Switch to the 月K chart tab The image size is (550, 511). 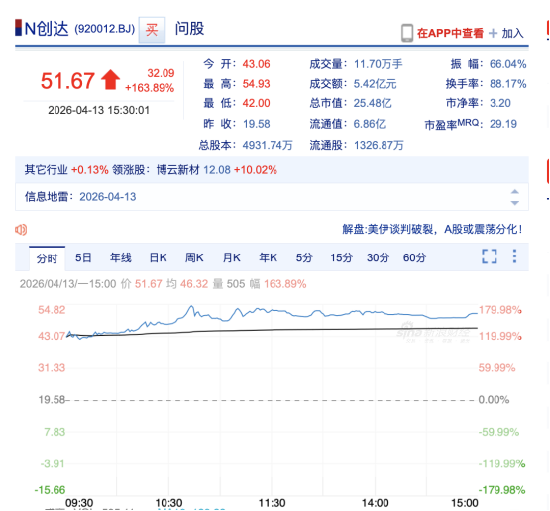(232, 258)
